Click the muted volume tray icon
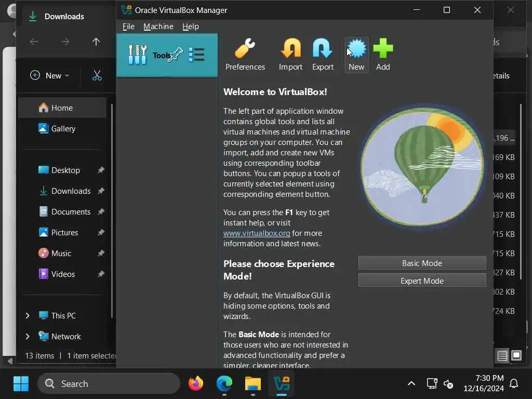Viewport: 532px width, 399px height. 448,384
